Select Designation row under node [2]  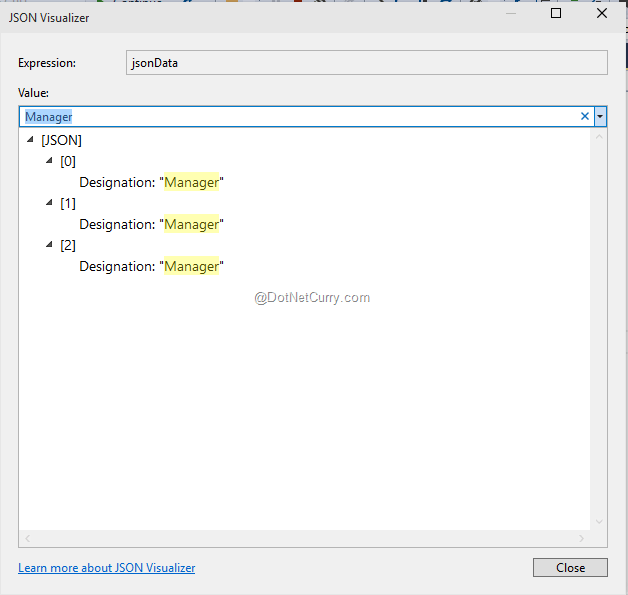(151, 267)
